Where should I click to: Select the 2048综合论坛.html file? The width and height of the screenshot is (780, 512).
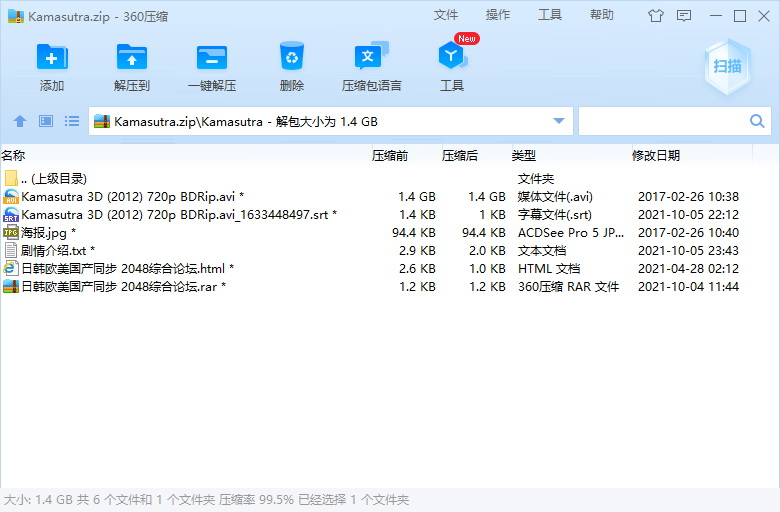pos(378,268)
